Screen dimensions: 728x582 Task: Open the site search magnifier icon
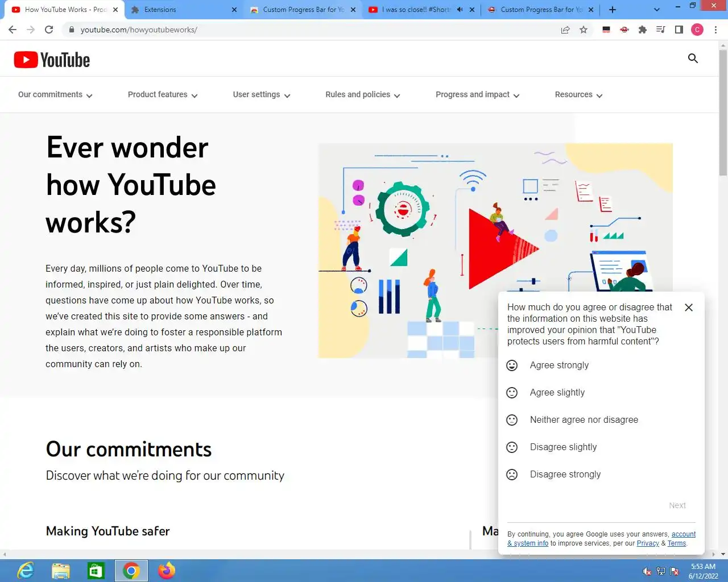(x=693, y=58)
